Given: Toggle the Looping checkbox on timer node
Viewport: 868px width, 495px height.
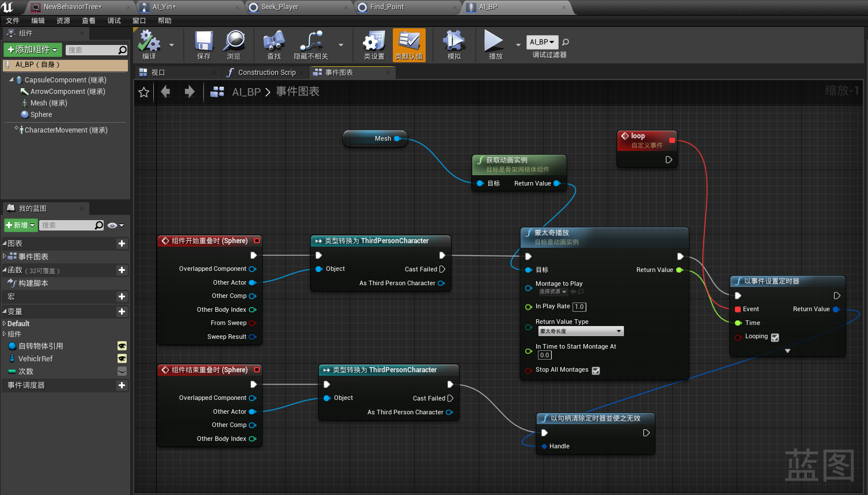Looking at the screenshot, I should click(x=775, y=337).
